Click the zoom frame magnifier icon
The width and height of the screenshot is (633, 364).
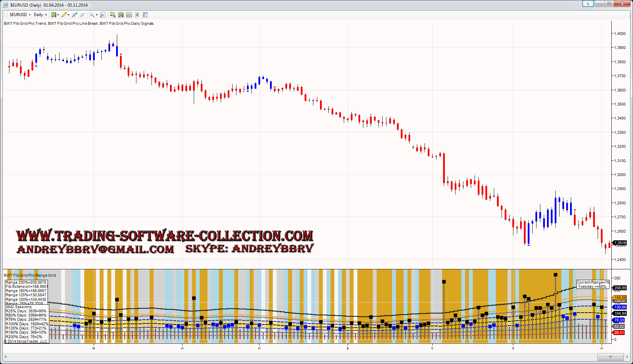[102, 15]
